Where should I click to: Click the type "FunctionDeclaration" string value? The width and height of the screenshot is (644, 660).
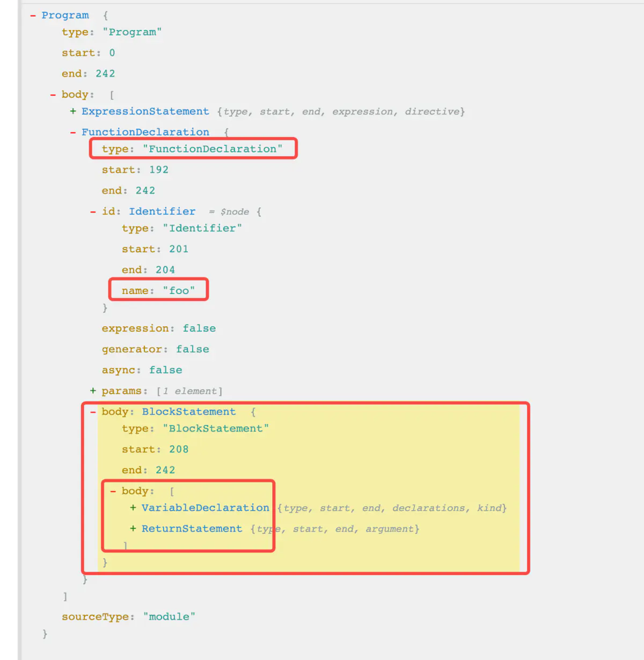click(x=212, y=149)
